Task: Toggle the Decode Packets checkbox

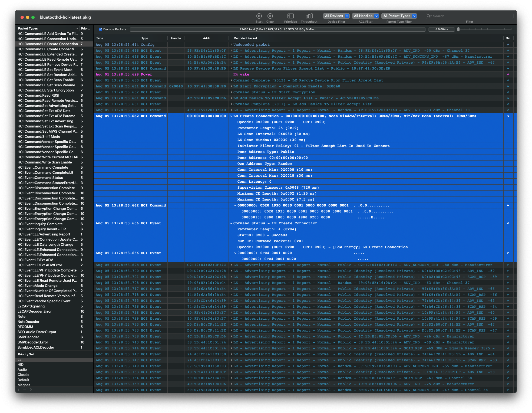Action: (101, 29)
